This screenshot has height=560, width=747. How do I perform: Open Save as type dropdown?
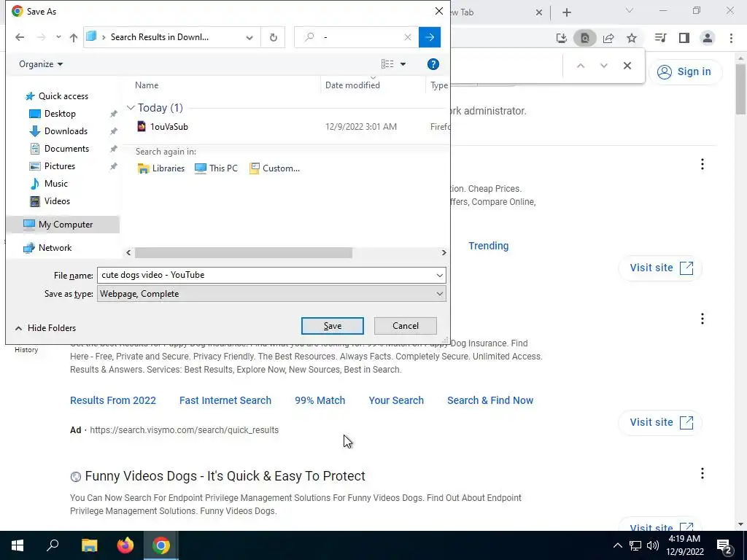click(271, 294)
